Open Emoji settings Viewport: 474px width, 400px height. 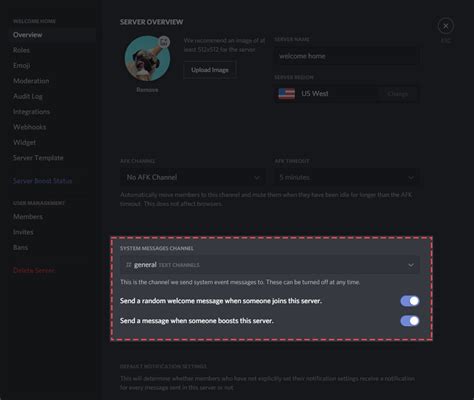pyautogui.click(x=22, y=66)
